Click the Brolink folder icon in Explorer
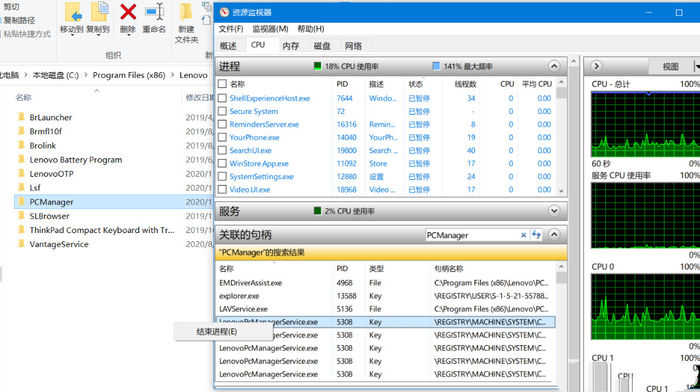This screenshot has width=700, height=392. tap(21, 145)
